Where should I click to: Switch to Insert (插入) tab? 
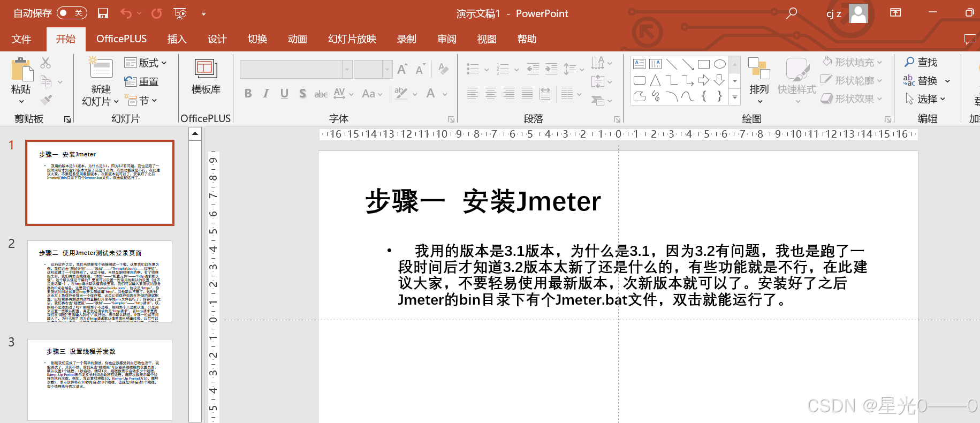[177, 39]
